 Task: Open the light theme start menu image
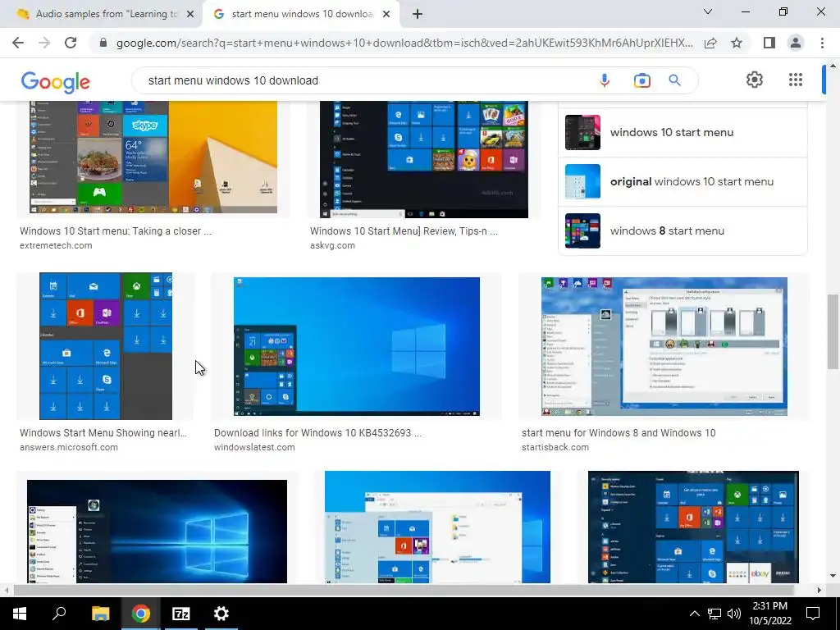[x=437, y=527]
